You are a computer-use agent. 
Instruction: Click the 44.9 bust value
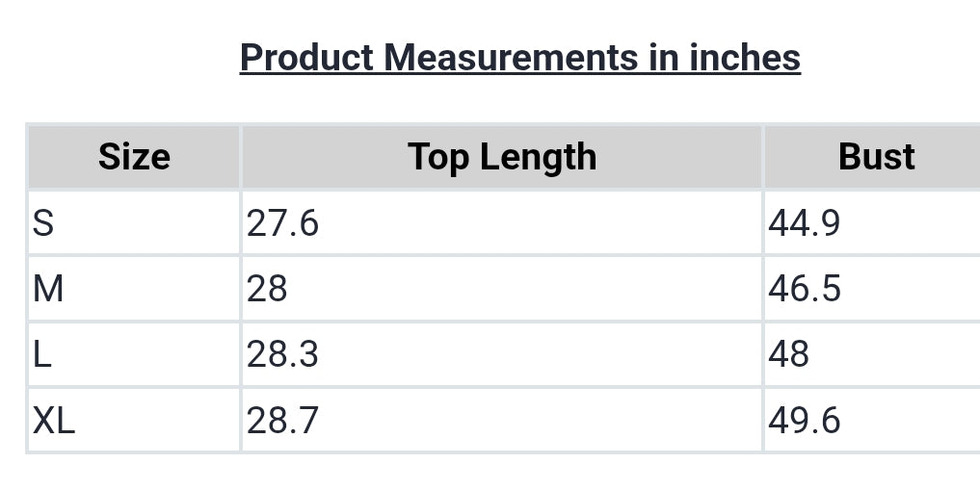tap(804, 223)
